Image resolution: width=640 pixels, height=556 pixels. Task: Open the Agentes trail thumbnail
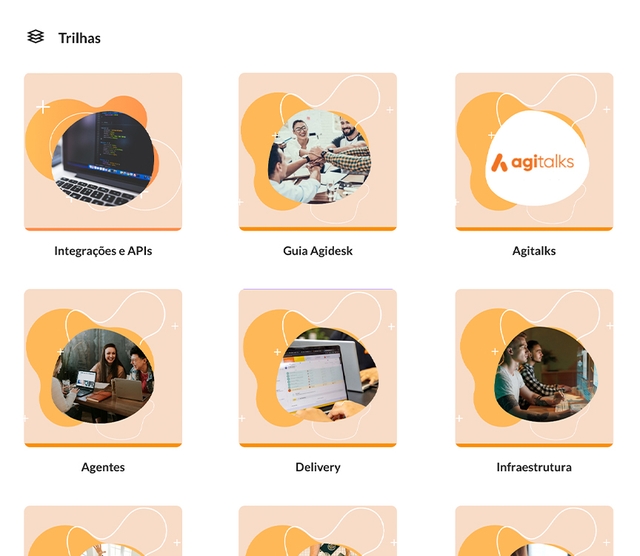tap(103, 368)
